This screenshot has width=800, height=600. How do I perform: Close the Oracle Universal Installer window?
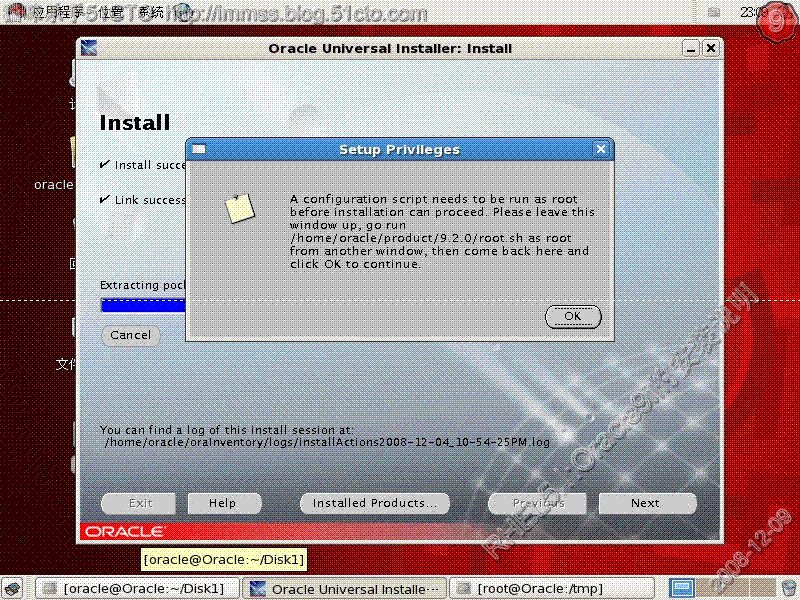pyautogui.click(x=710, y=48)
